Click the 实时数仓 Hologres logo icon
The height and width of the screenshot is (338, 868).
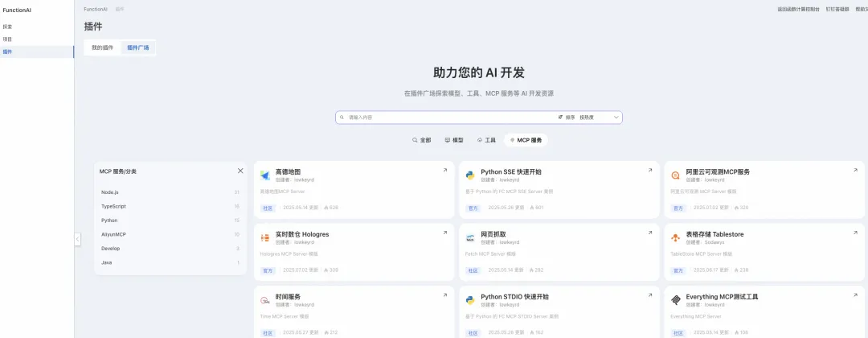pyautogui.click(x=264, y=237)
